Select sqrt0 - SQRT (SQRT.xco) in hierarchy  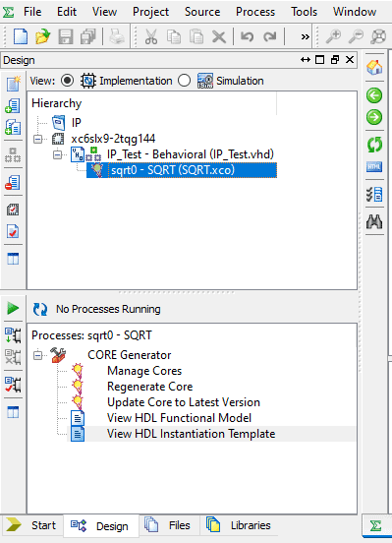click(182, 170)
